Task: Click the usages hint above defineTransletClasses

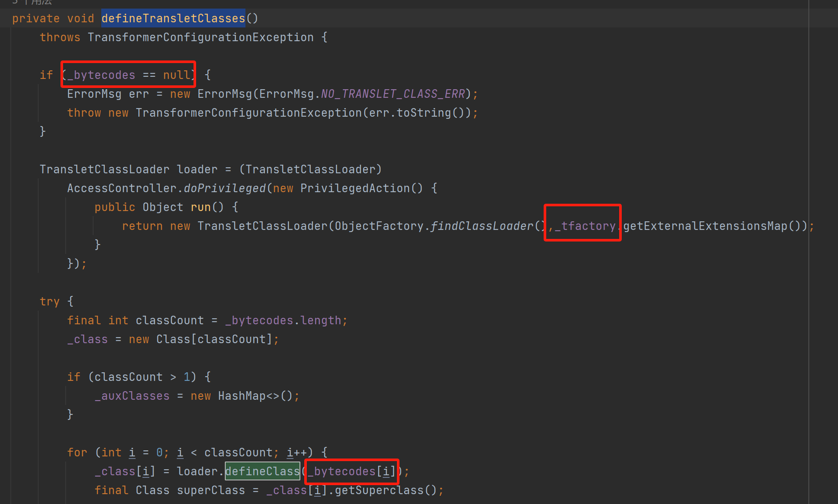Action: click(x=32, y=2)
